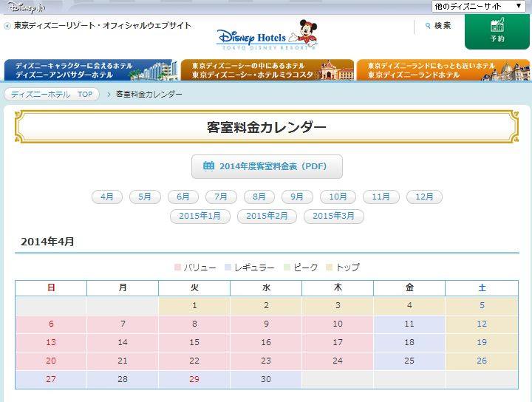Select April 6 Sunday cell
The height and width of the screenshot is (402, 532).
point(51,324)
